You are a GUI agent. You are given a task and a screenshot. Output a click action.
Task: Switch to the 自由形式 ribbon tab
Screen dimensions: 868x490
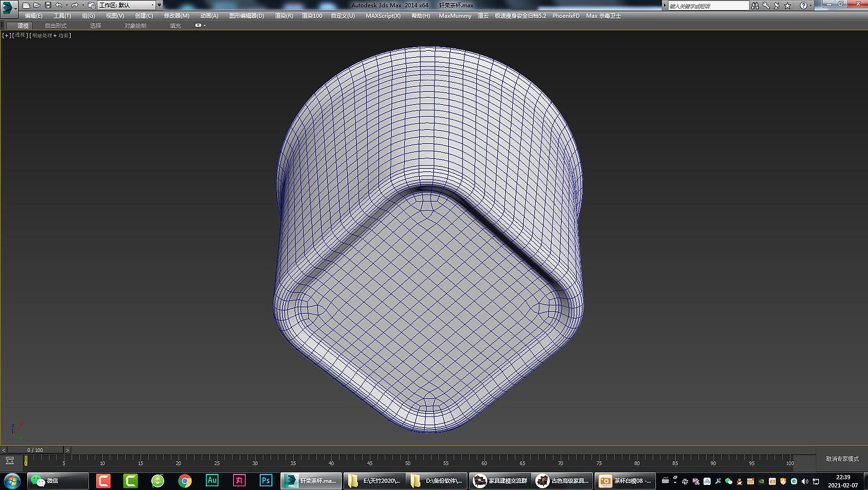56,25
